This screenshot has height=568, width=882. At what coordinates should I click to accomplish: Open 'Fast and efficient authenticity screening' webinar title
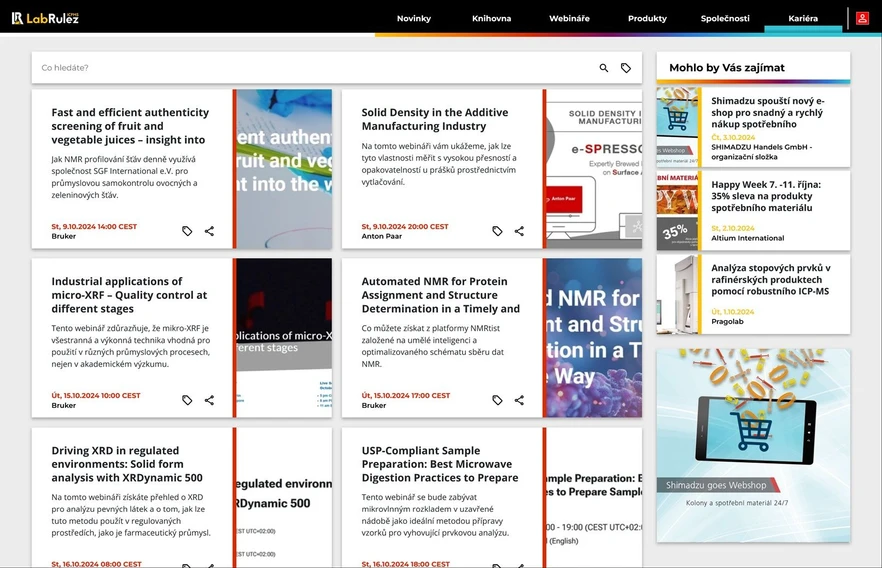tap(130, 126)
